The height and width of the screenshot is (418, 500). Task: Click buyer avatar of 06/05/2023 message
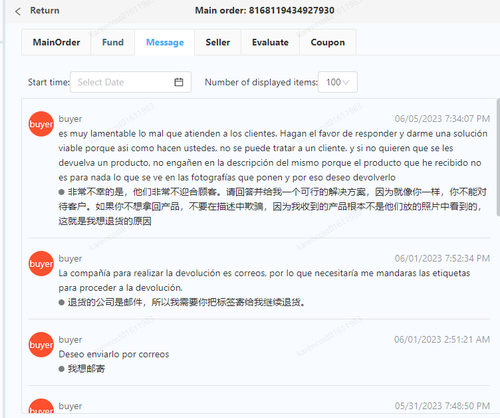pyautogui.click(x=41, y=124)
